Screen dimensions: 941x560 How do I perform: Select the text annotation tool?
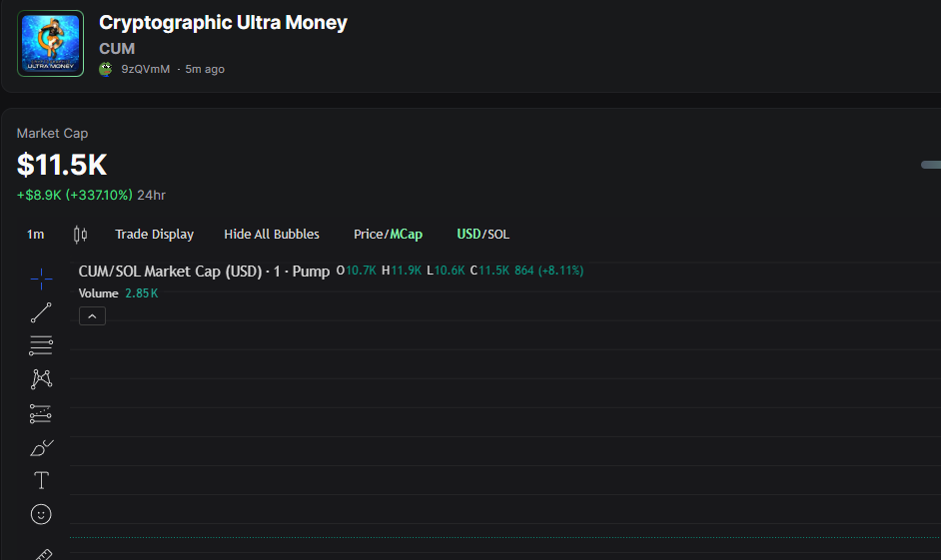pyautogui.click(x=41, y=480)
